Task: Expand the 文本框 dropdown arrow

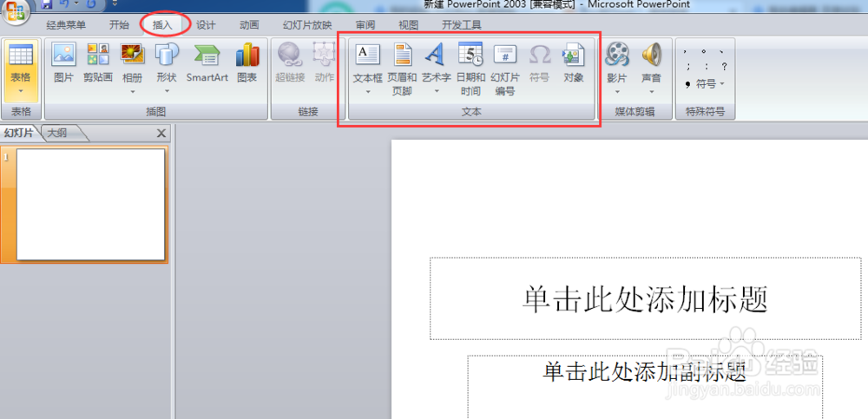Action: [367, 92]
